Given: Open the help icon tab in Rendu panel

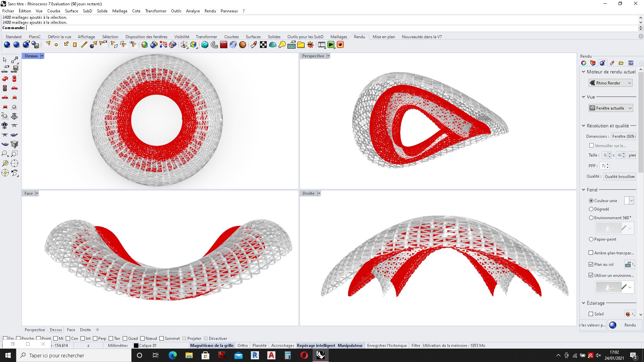Looking at the screenshot, I should coord(631,63).
